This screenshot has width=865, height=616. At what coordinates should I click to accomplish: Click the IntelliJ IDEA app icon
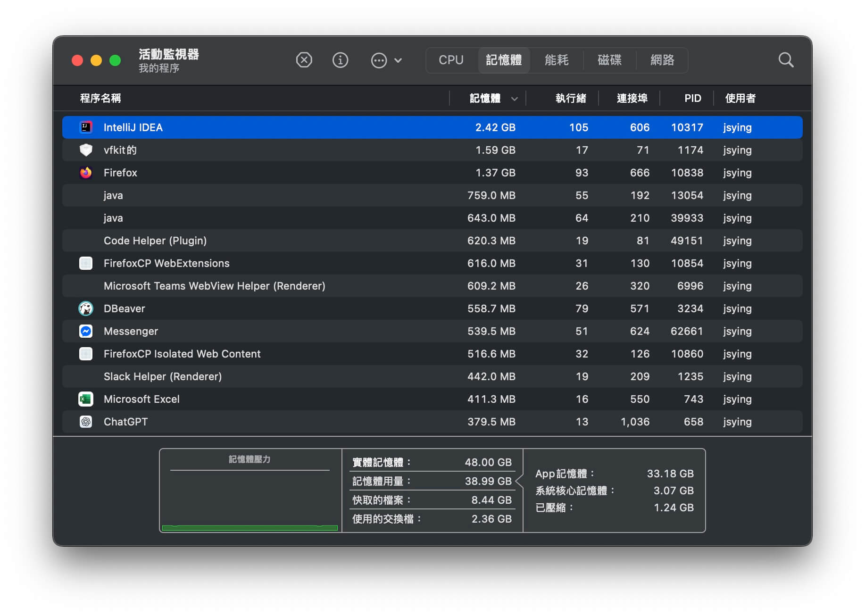86,127
